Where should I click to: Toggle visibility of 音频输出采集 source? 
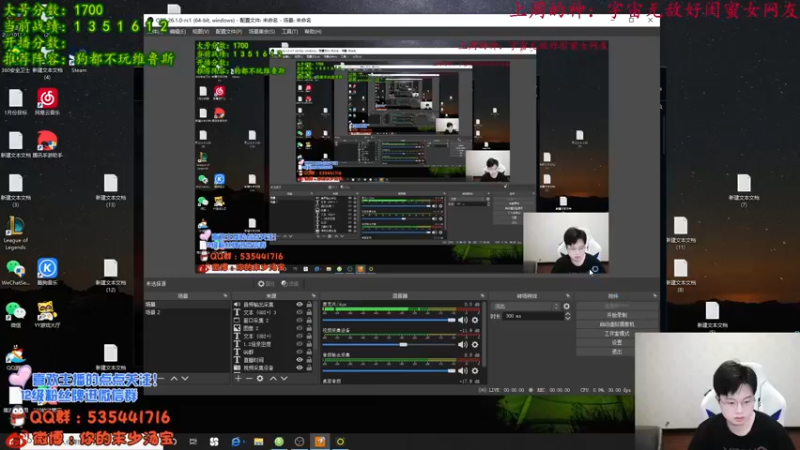click(299, 305)
